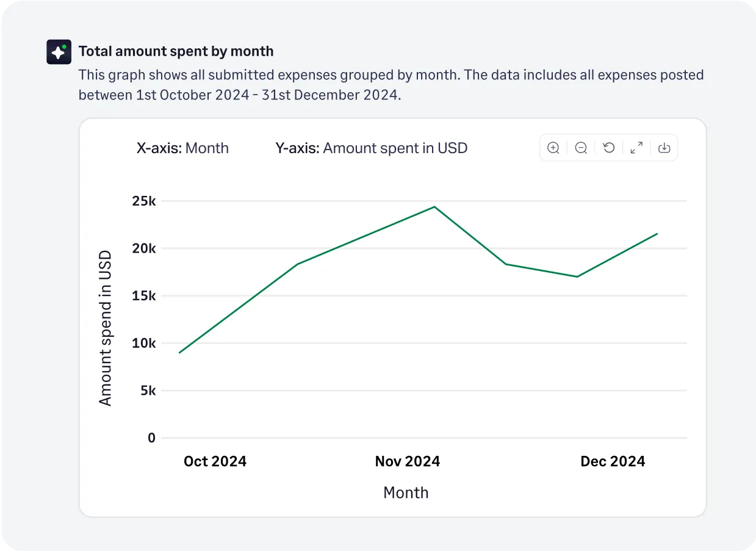The width and height of the screenshot is (756, 551).
Task: Click the Oct 2024 label on the x-axis
Action: coord(215,461)
